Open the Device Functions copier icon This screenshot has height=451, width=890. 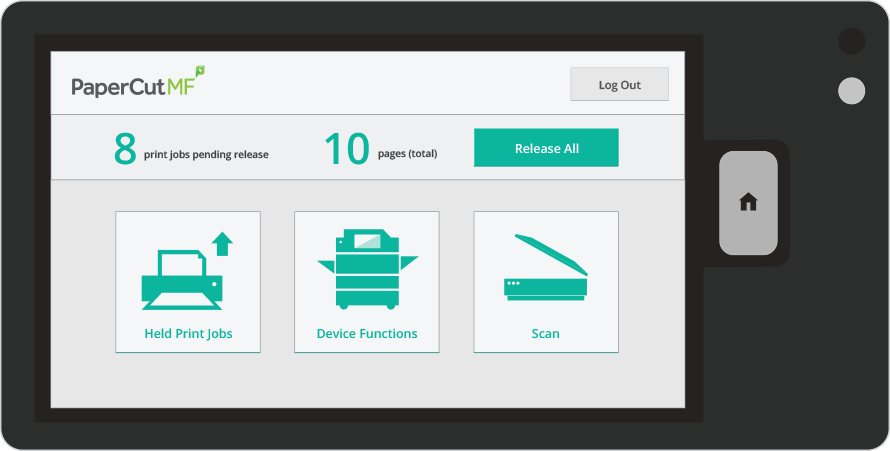pos(366,269)
